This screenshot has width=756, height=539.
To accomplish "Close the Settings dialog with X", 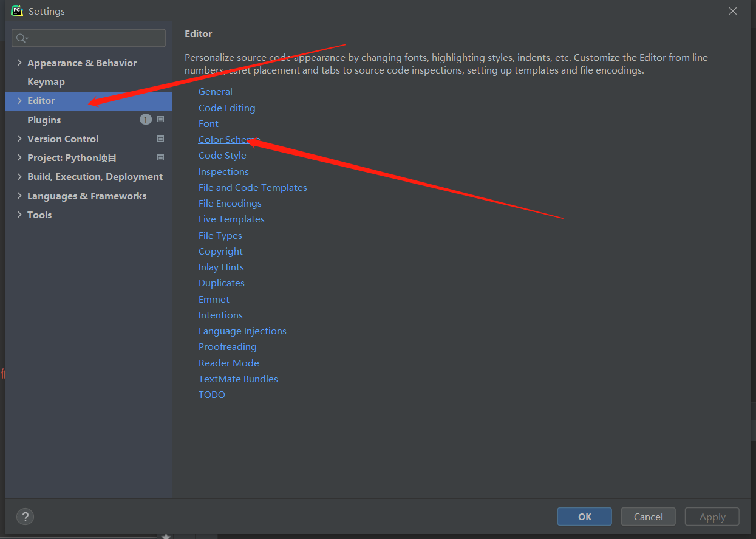I will coord(733,11).
